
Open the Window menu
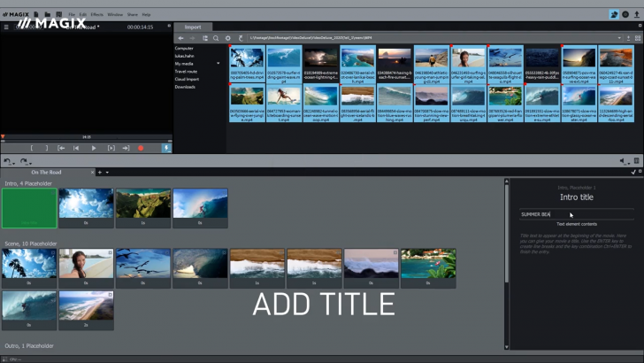(x=115, y=14)
